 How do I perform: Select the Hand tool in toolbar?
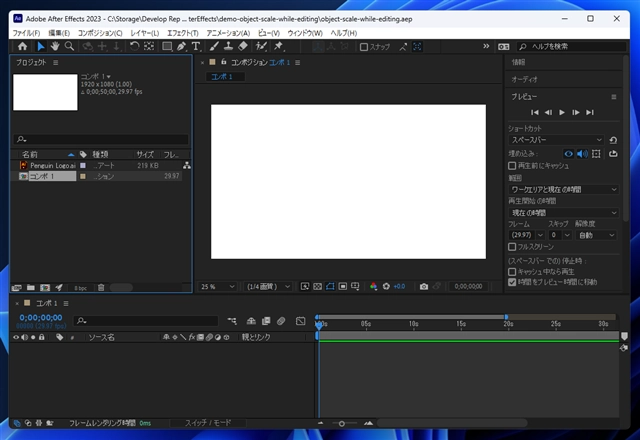coord(55,46)
